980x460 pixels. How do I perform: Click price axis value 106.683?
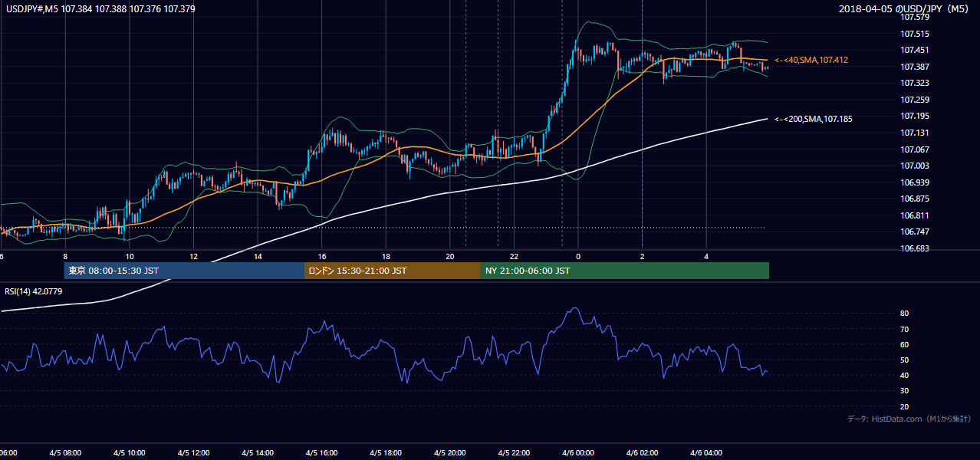pos(915,248)
